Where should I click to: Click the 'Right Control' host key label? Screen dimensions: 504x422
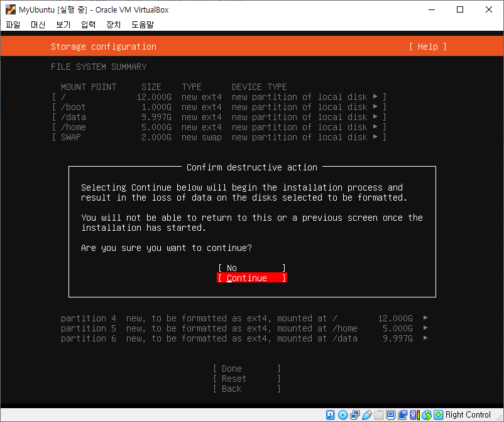coord(468,415)
